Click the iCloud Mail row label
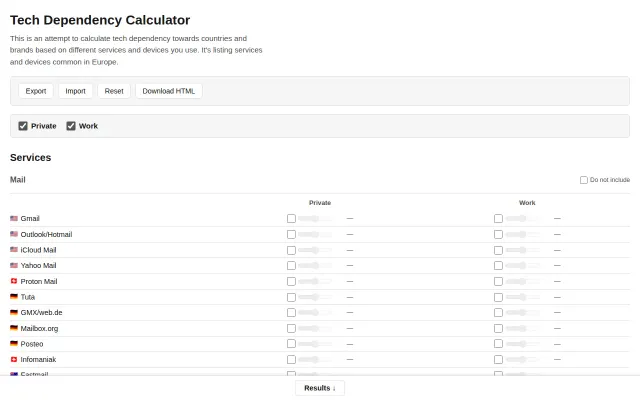The width and height of the screenshot is (640, 400). tap(38, 250)
